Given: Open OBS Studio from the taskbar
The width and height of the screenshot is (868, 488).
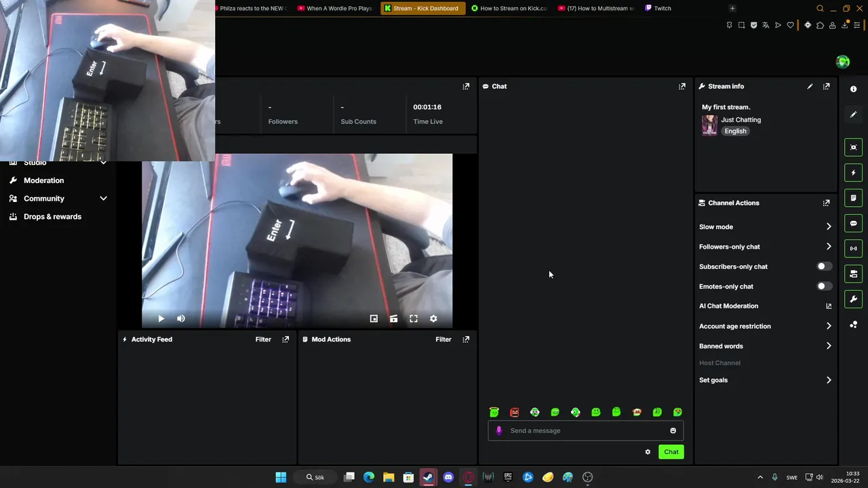Looking at the screenshot, I should click(588, 477).
